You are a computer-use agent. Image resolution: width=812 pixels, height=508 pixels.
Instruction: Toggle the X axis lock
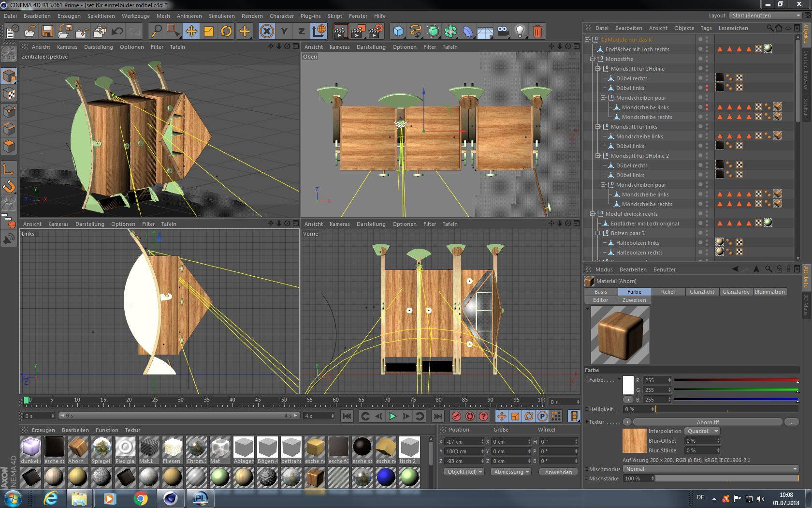pyautogui.click(x=266, y=31)
